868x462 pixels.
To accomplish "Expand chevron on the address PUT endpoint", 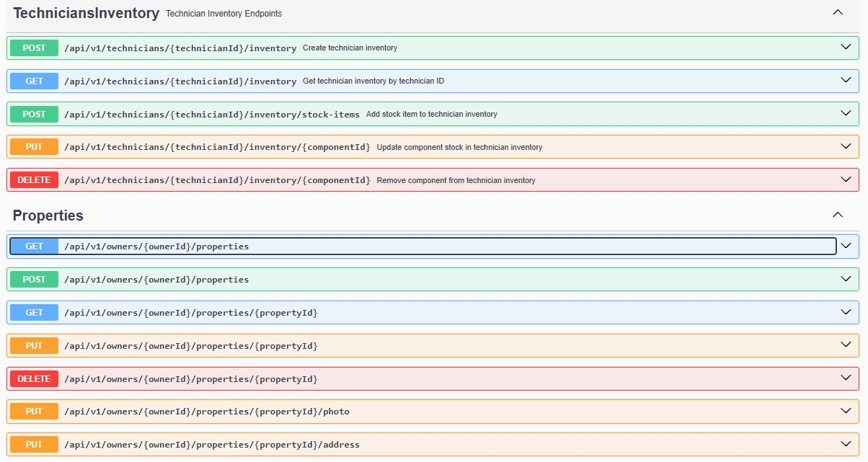I will click(846, 444).
